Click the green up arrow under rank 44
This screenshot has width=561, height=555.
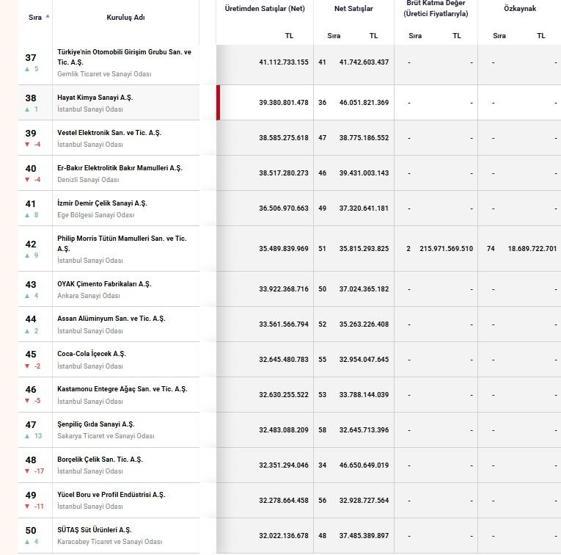(x=27, y=331)
